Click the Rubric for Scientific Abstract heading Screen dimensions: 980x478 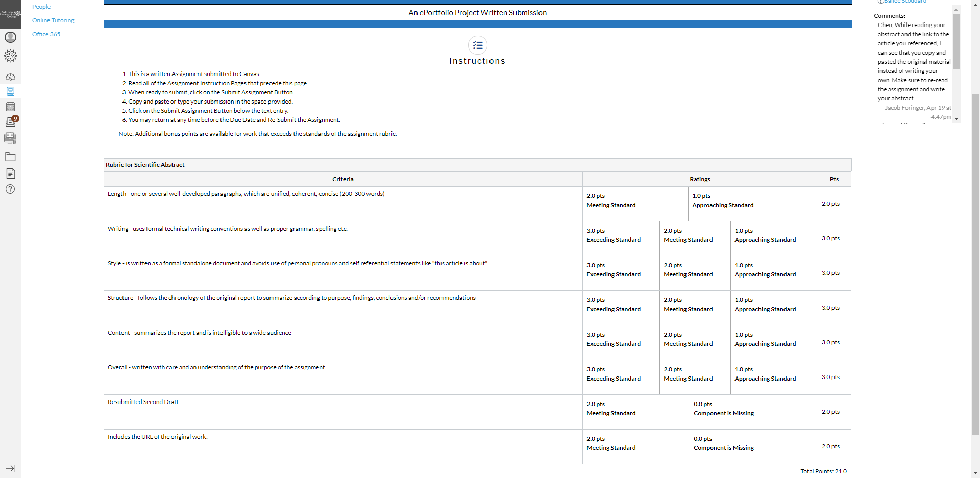[145, 165]
